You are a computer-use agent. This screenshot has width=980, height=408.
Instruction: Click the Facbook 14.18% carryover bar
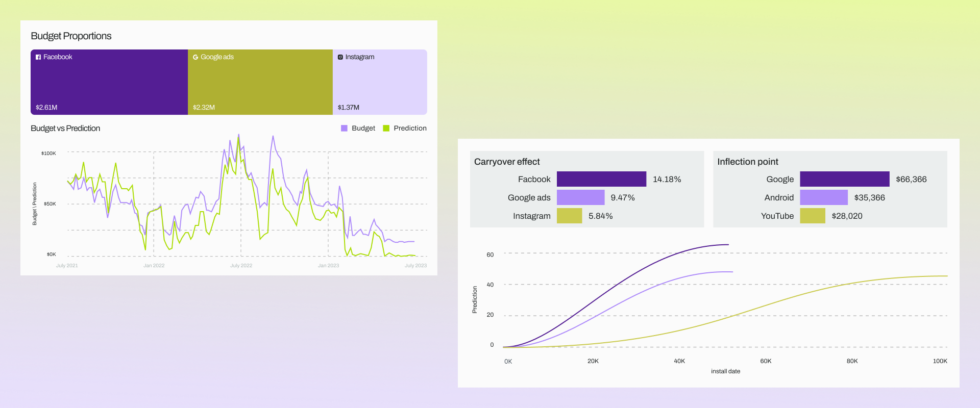[x=601, y=179]
